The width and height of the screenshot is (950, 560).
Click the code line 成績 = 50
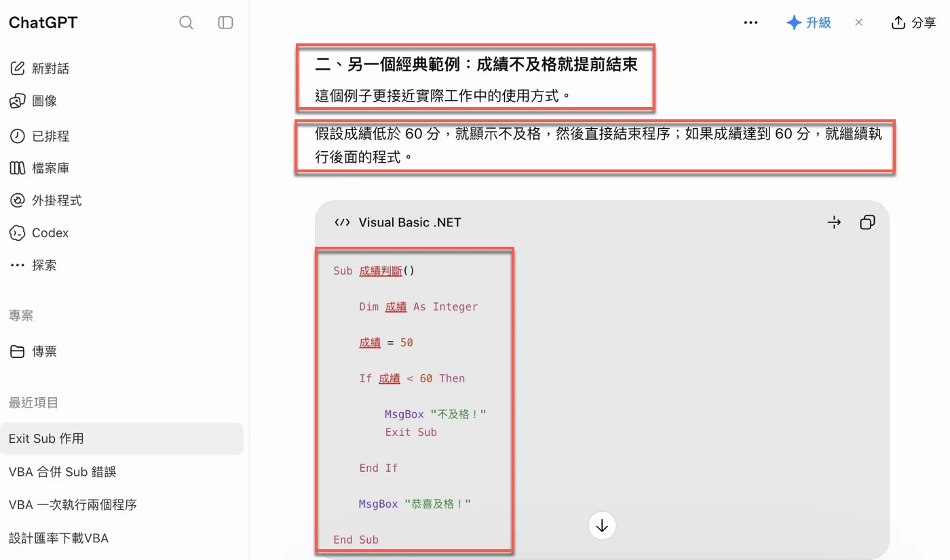[x=386, y=342]
